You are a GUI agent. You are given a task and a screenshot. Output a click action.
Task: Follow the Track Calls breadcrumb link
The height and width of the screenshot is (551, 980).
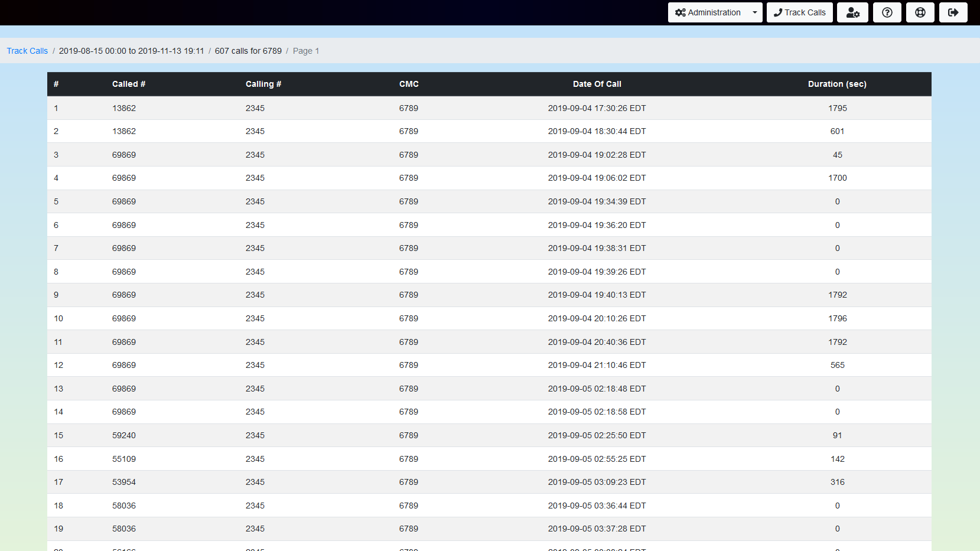pyautogui.click(x=27, y=51)
